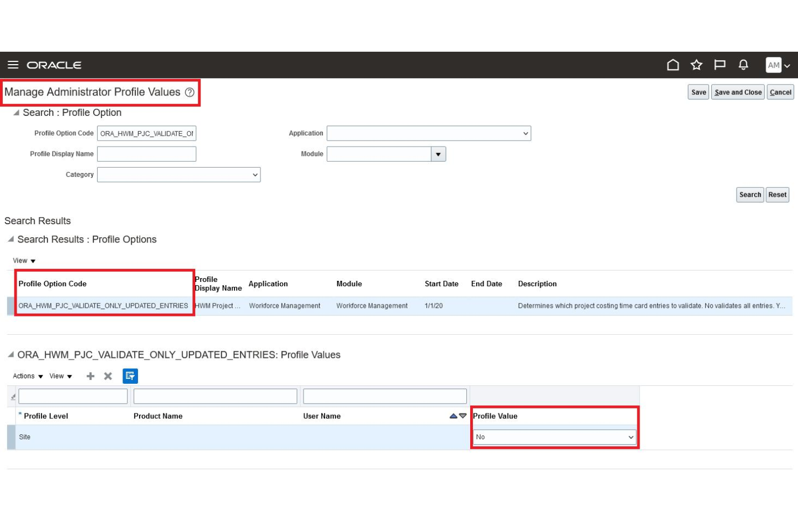
Task: Click Description column header
Action: pyautogui.click(x=537, y=284)
